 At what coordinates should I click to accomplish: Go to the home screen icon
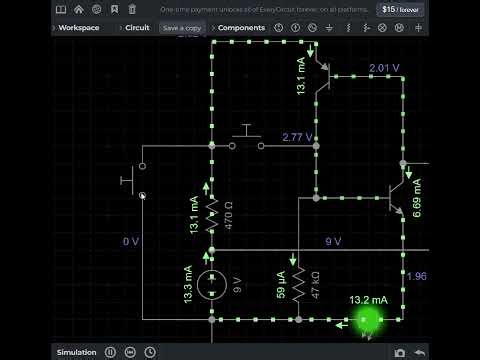pyautogui.click(x=79, y=9)
